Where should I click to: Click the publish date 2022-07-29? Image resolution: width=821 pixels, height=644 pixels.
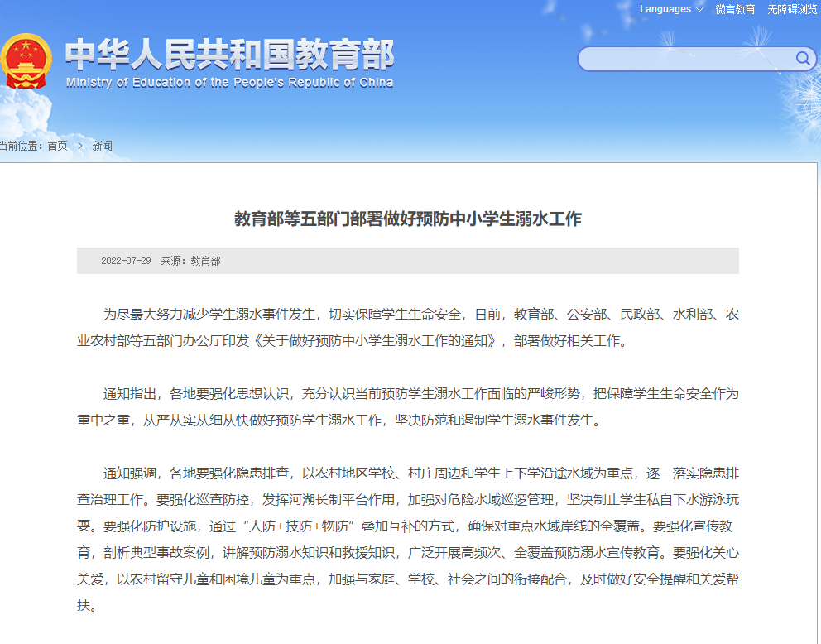[x=126, y=261]
